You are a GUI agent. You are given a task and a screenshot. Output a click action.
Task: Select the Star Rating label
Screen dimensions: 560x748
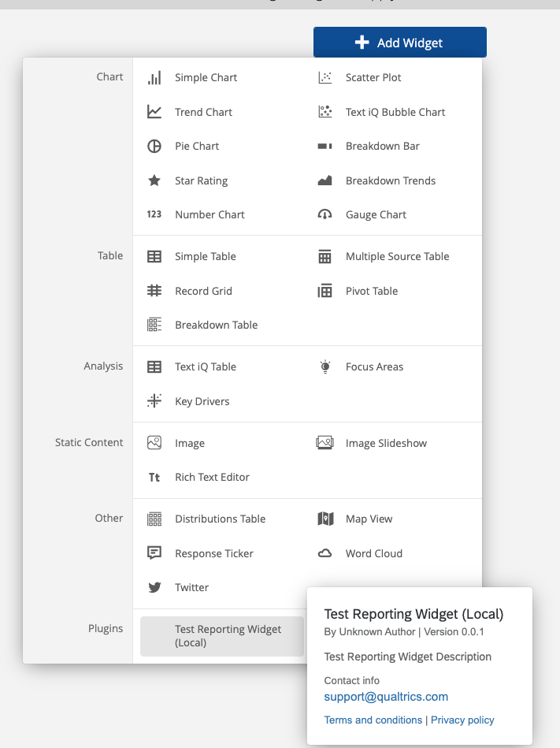[201, 180]
